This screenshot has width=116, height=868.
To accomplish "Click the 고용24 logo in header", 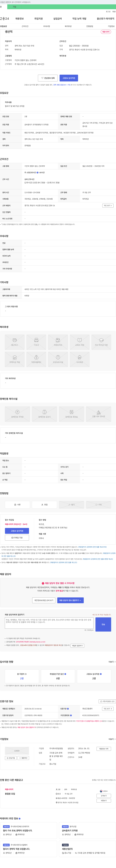I will point(4,19).
